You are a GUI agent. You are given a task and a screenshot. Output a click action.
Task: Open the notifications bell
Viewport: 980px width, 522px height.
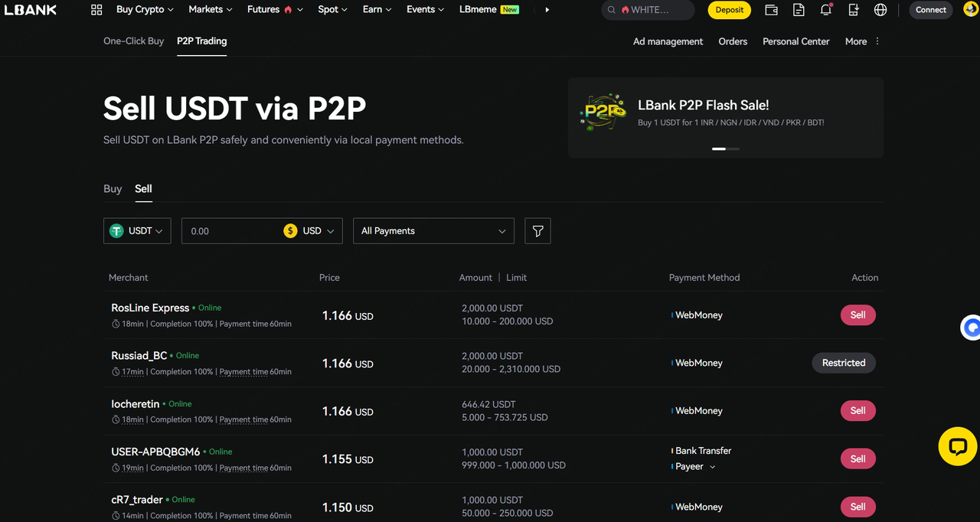coord(826,10)
